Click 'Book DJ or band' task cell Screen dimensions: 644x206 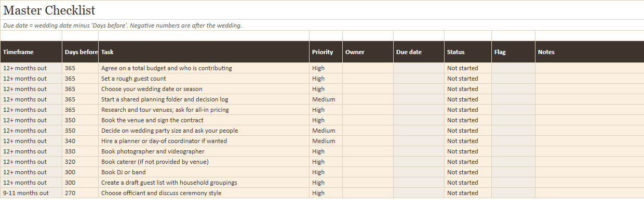click(204, 172)
